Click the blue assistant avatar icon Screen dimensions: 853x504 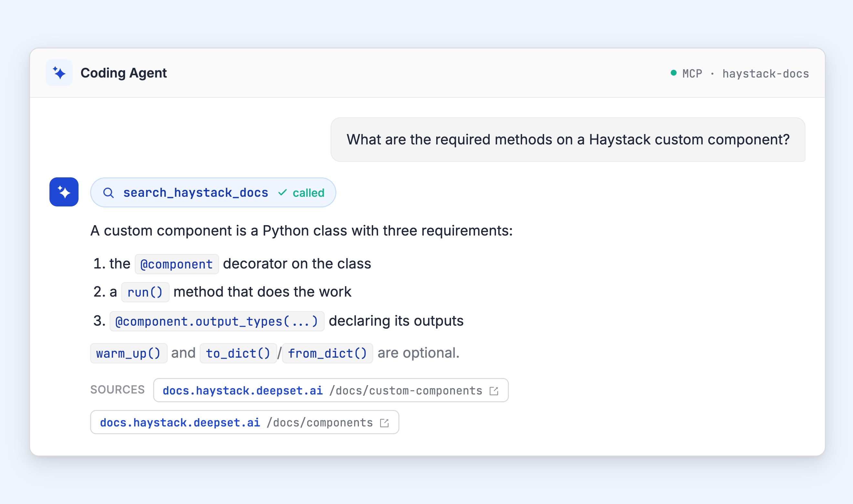[x=64, y=192]
